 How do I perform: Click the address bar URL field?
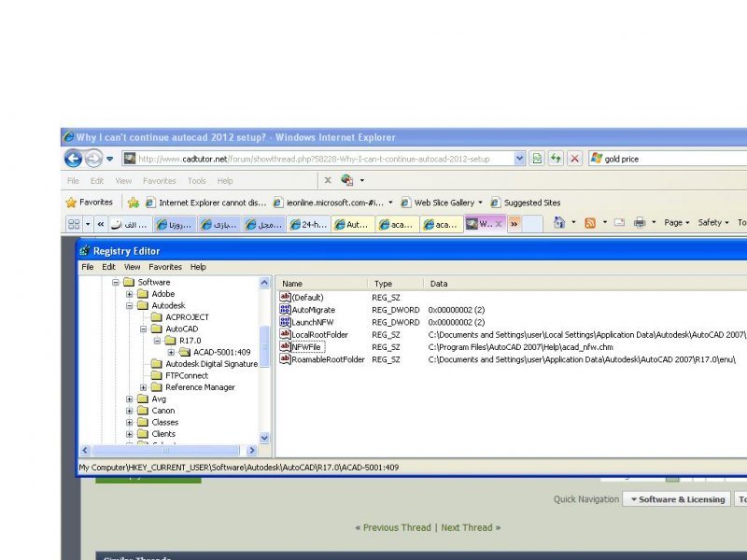(317, 159)
